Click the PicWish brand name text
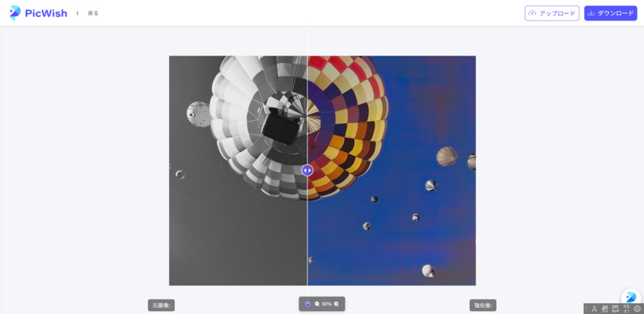Viewport: 644px width, 314px height. coord(46,14)
